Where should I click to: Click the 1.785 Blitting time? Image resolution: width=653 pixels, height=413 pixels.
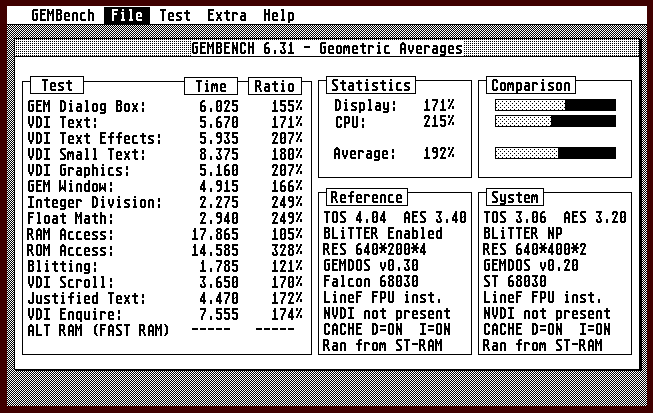(219, 266)
